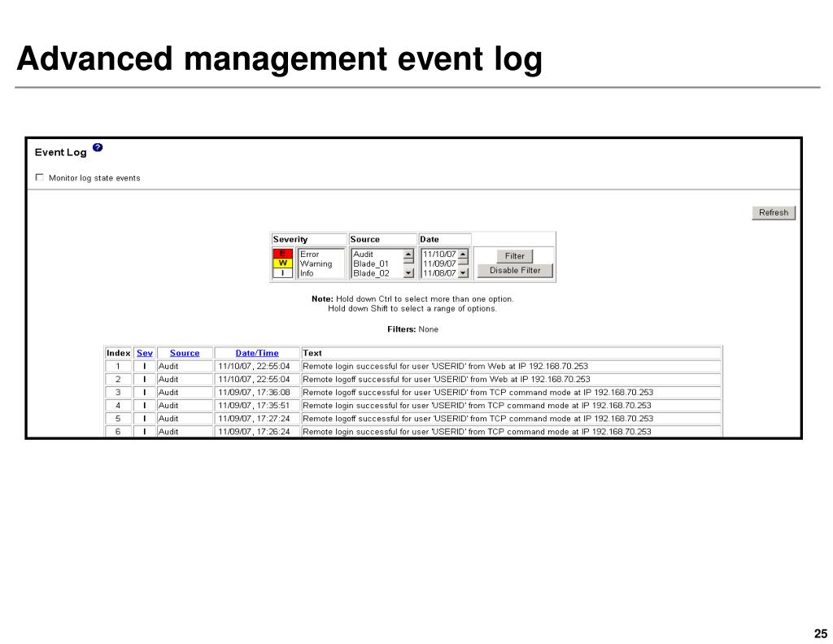The width and height of the screenshot is (833, 644).
Task: Choose Error in the Severity list
Action: pos(310,255)
